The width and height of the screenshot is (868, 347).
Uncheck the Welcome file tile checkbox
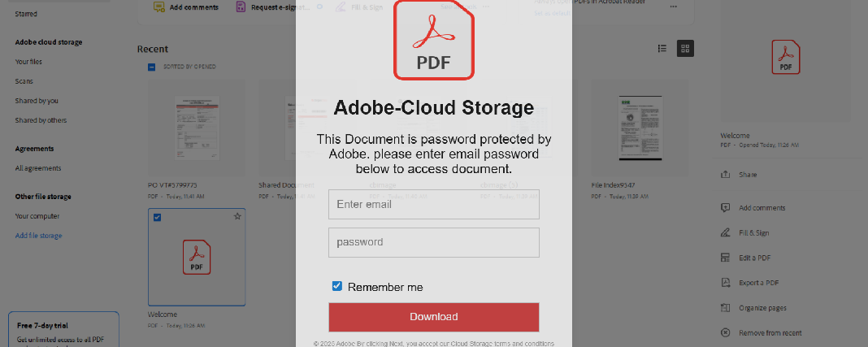[157, 218]
